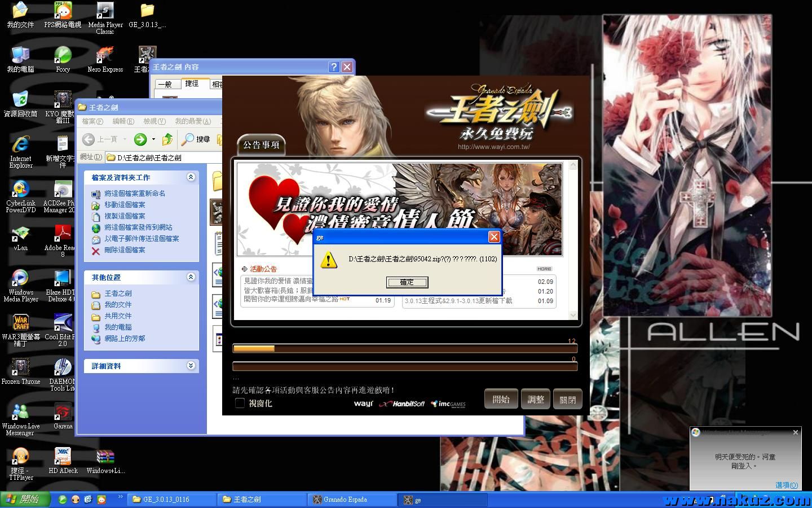Open the 編輯(E) menu in Explorer
Viewport: 812px width, 508px height.
[123, 121]
